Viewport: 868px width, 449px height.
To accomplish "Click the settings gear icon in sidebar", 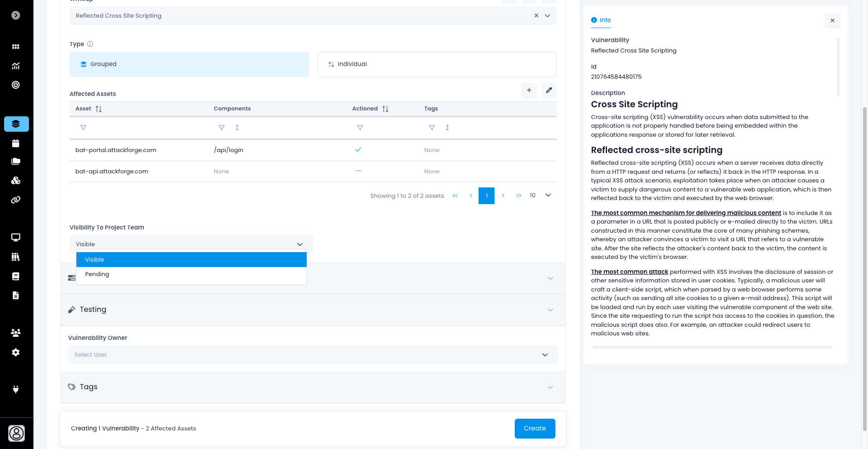I will (x=16, y=352).
